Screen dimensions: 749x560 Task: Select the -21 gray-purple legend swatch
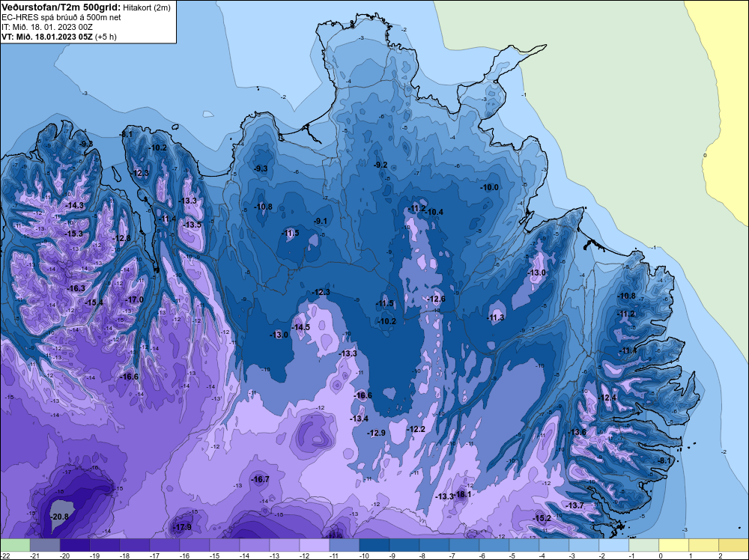pyautogui.click(x=45, y=545)
